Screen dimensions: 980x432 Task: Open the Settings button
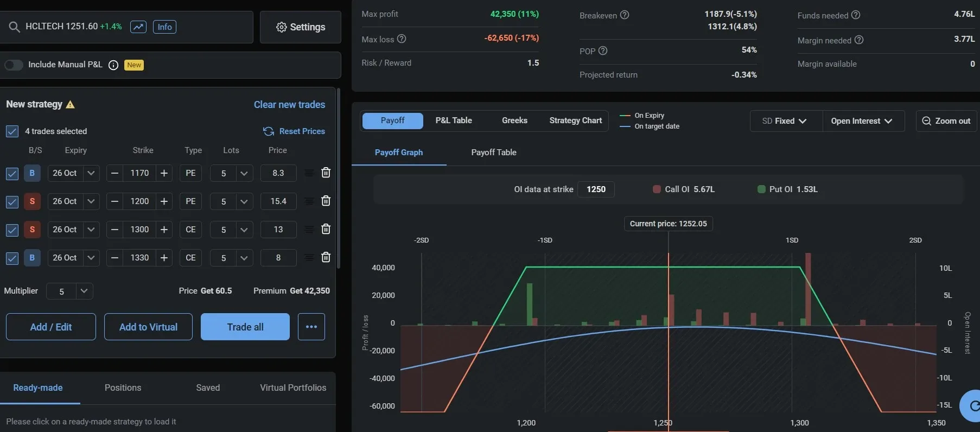[x=301, y=27]
